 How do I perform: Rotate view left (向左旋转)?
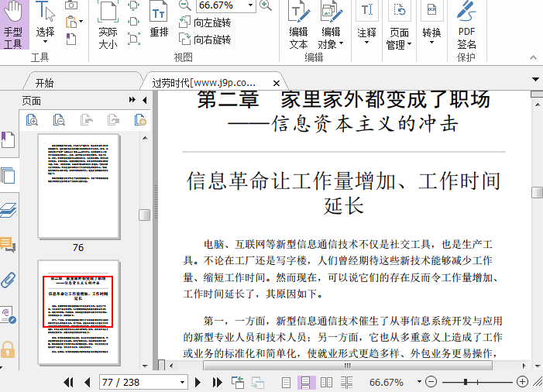click(205, 22)
